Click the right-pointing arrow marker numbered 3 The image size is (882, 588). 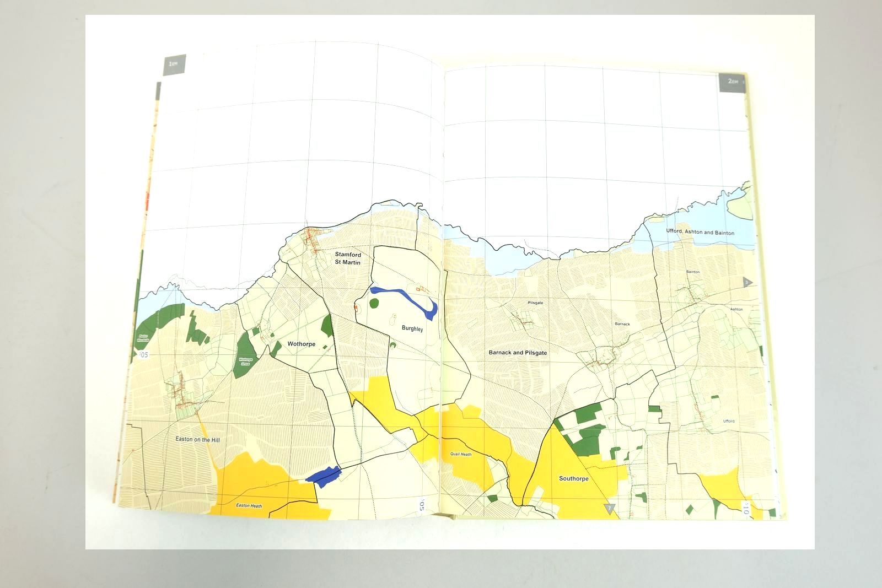coord(747,282)
